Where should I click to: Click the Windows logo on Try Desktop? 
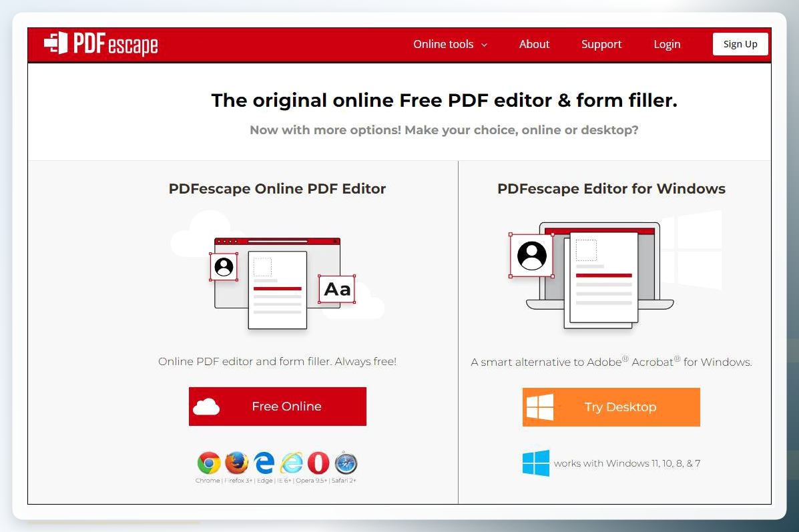tap(539, 407)
